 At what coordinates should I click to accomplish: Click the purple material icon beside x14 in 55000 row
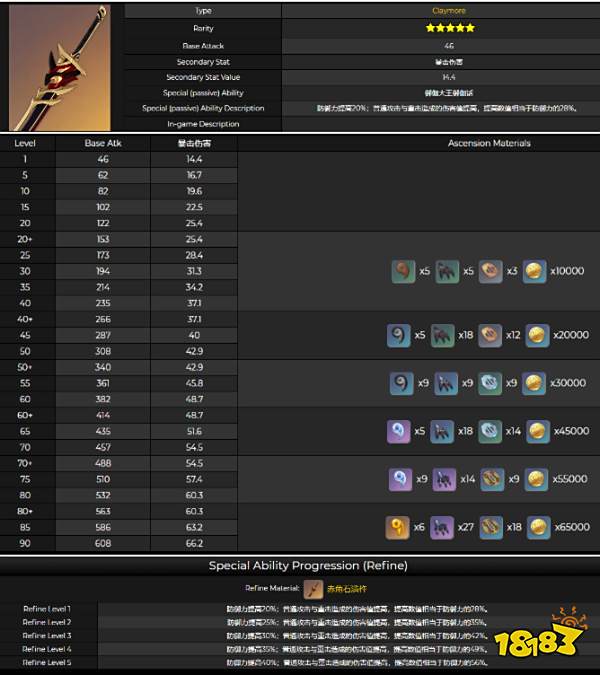tap(444, 479)
